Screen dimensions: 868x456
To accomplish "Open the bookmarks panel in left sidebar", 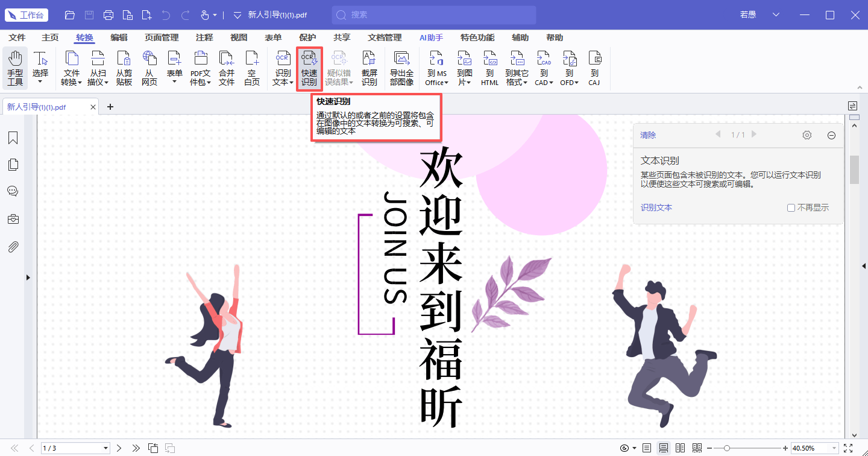I will coord(13,138).
